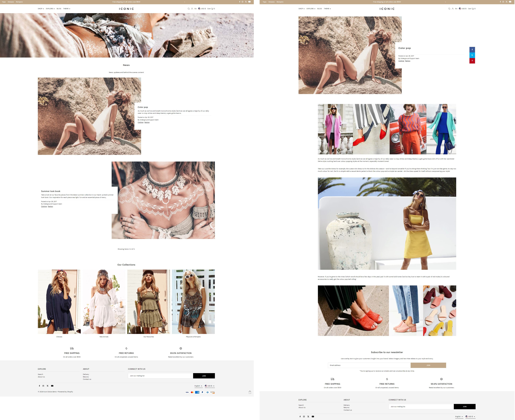Open THEME menu on right page
This screenshot has height=420, width=515.
[327, 9]
